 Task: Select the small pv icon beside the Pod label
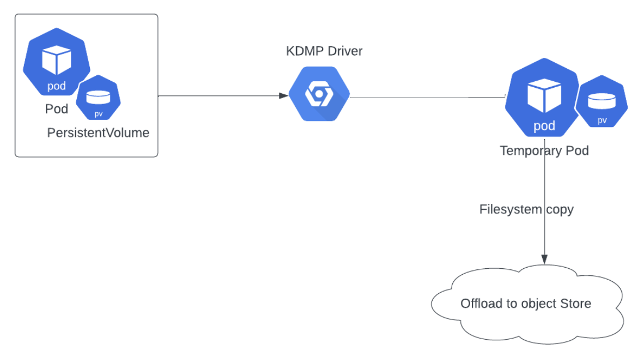point(98,98)
